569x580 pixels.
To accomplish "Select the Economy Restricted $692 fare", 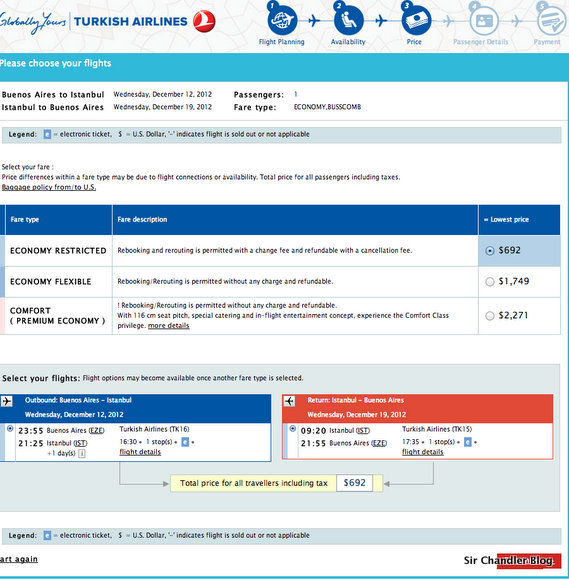I will click(489, 251).
